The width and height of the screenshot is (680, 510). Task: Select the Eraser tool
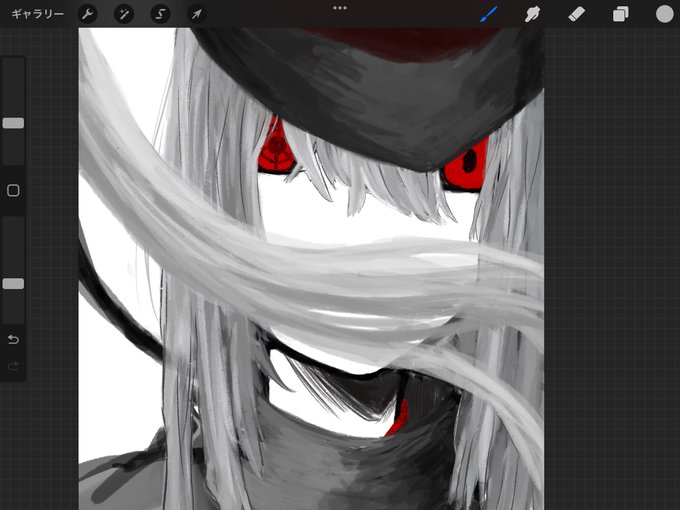coord(576,14)
